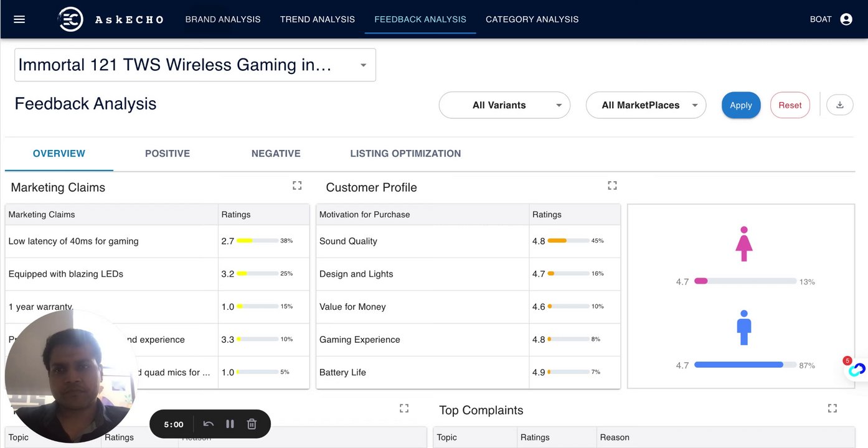Click the 5:00 recording timer
Image resolution: width=868 pixels, height=448 pixels.
point(174,424)
